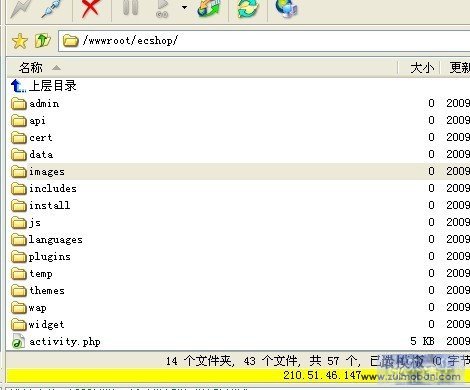Viewport: 470px width, 390px height.
Task: Click the admin folder icon
Action: click(x=19, y=104)
